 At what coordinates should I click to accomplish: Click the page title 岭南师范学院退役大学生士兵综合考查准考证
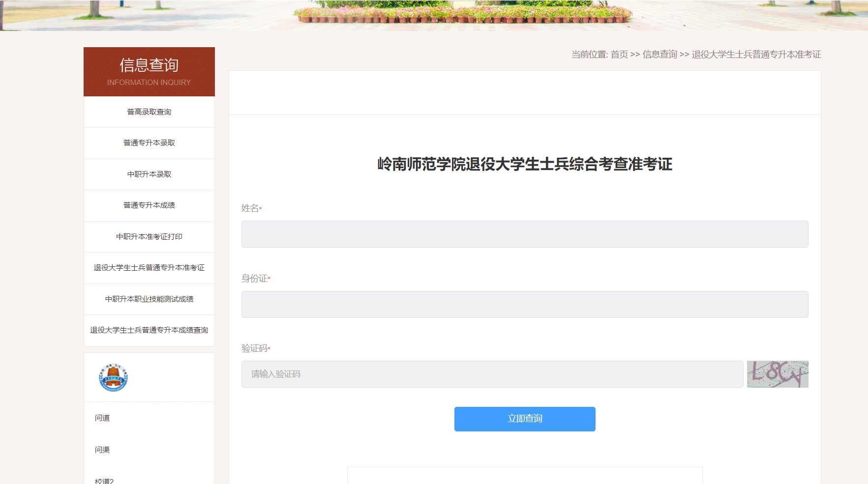(x=525, y=164)
